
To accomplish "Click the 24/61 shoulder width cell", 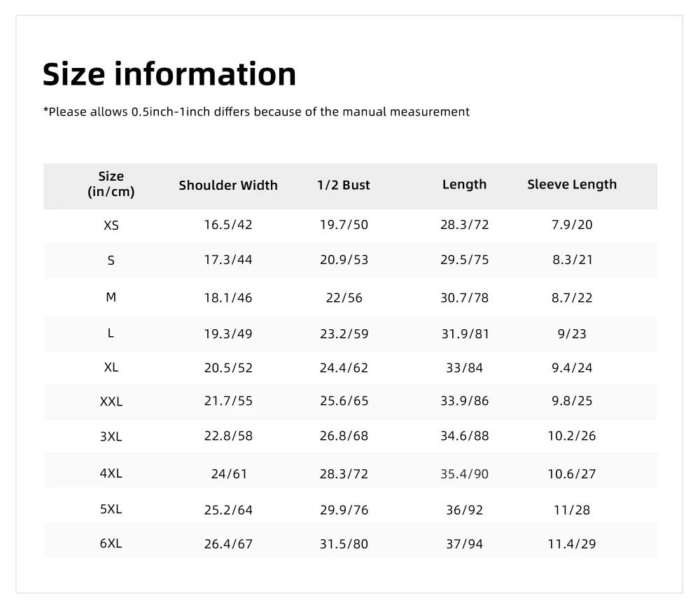I will [229, 474].
